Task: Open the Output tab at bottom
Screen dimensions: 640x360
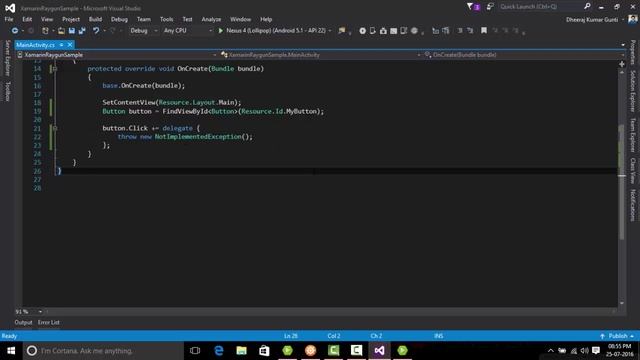Action: (23, 322)
